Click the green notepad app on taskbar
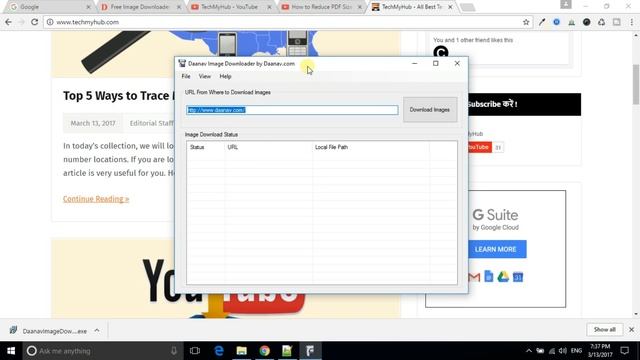640x360 pixels. point(287,351)
